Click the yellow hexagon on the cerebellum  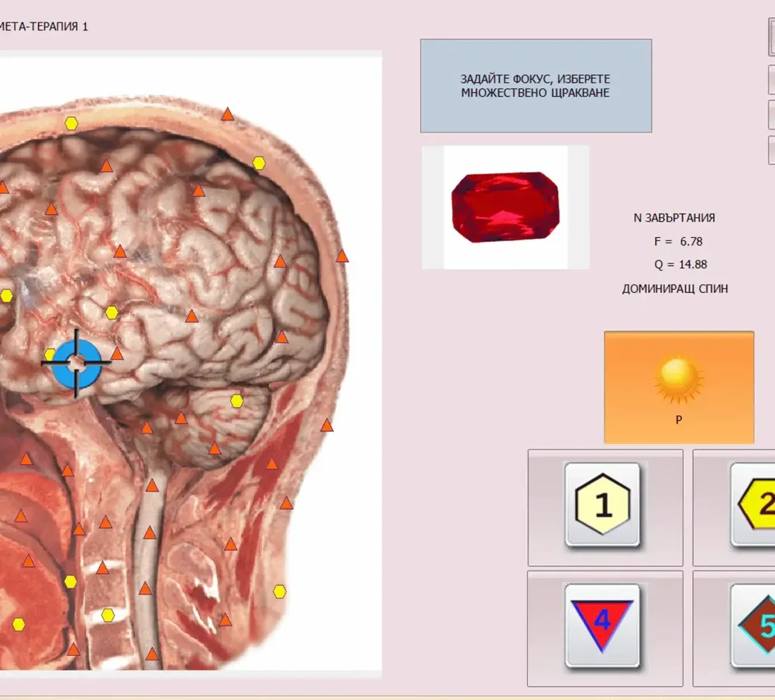coord(236,401)
